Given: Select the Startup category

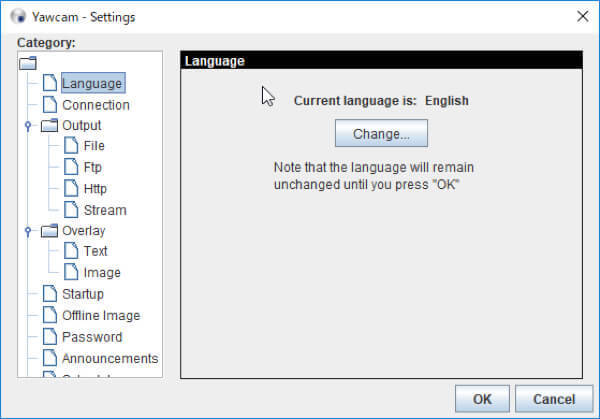Looking at the screenshot, I should click(83, 294).
